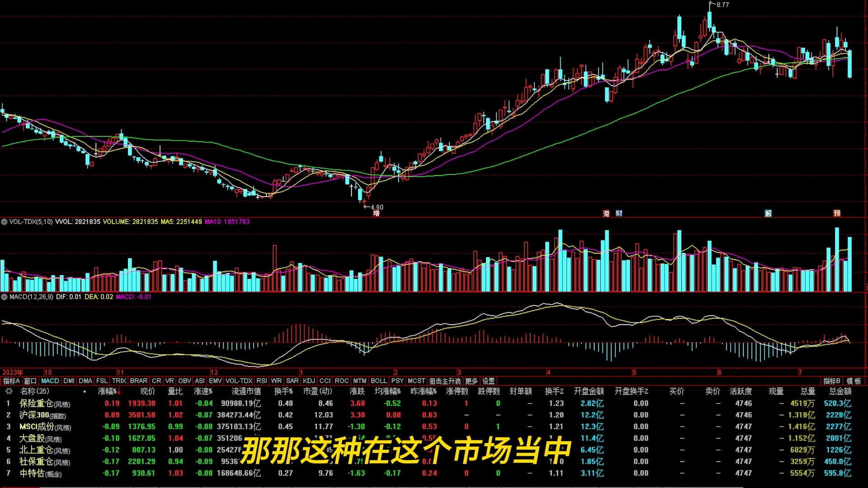
Task: Sort by the 涨幅% column header
Action: [x=109, y=391]
